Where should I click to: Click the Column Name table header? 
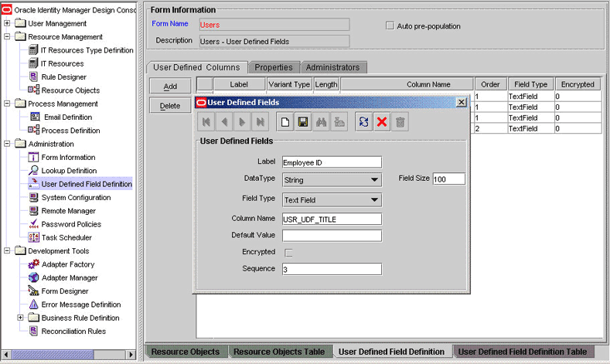point(407,84)
